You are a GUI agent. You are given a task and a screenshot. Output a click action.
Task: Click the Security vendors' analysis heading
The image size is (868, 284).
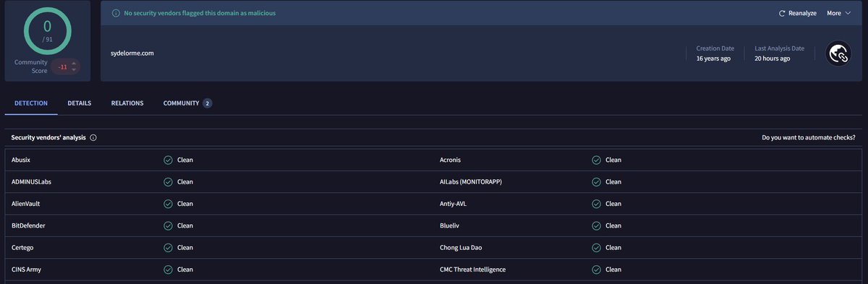(48, 137)
